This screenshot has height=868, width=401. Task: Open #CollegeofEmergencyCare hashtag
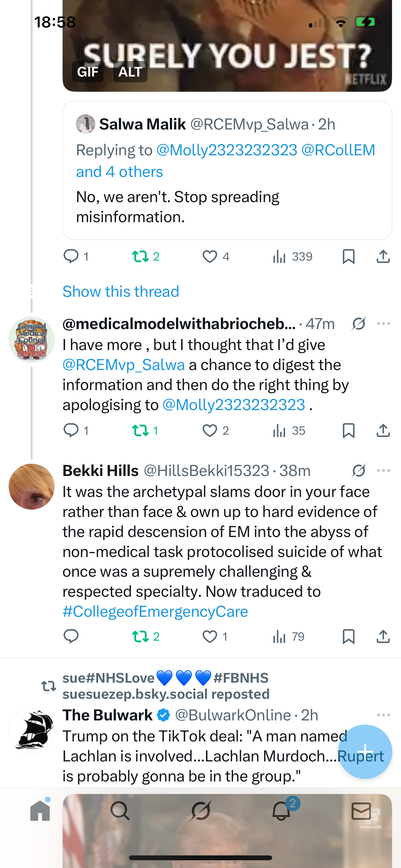click(x=155, y=612)
